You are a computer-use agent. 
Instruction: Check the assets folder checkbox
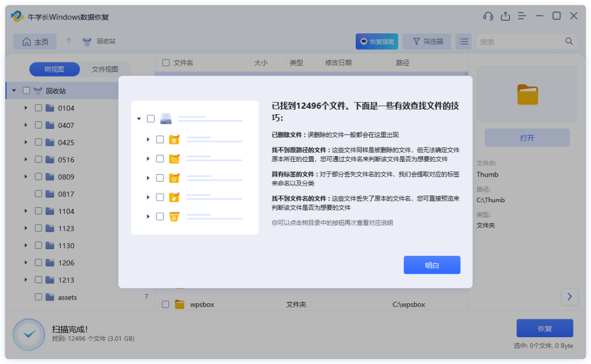pyautogui.click(x=38, y=297)
